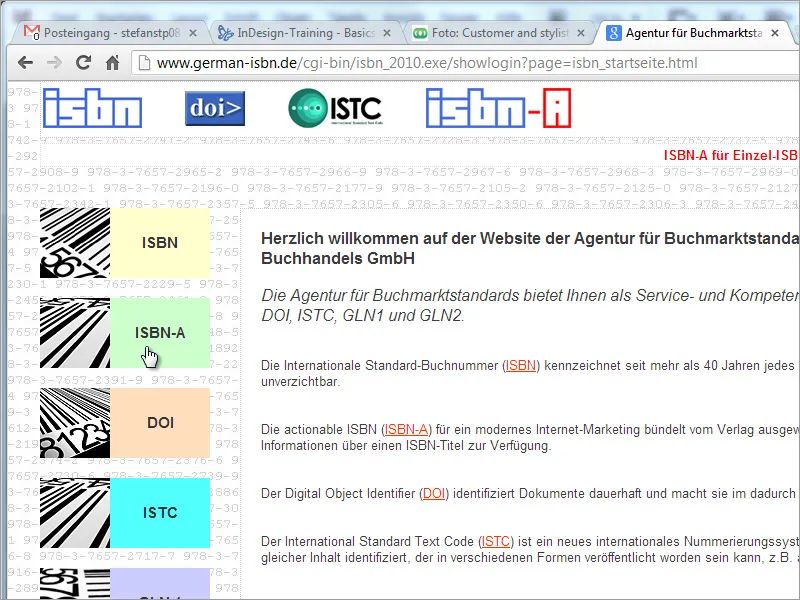Open the orange DOI sidebar button

coord(160,423)
